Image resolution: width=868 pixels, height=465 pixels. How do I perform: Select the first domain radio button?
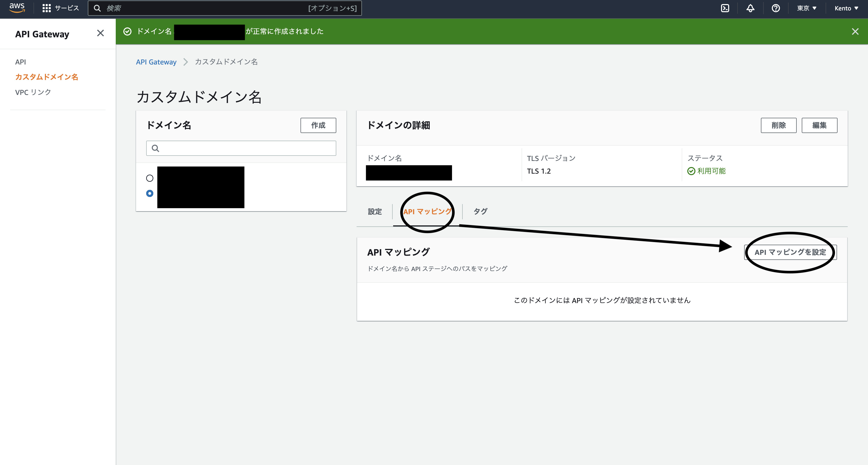[x=149, y=178]
